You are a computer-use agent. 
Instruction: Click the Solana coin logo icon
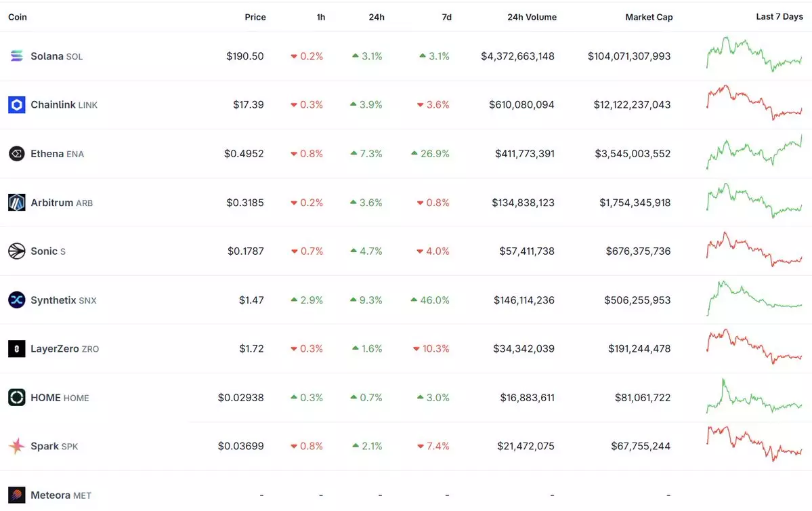coord(16,56)
